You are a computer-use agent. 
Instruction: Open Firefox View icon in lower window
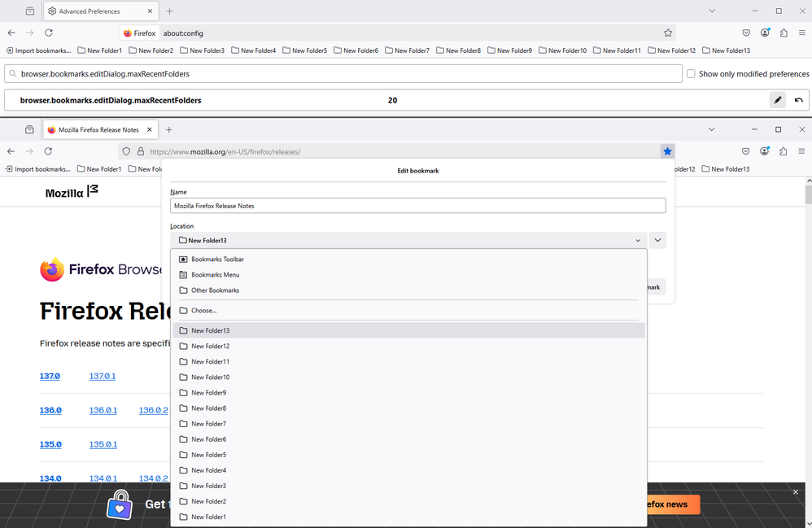[29, 130]
